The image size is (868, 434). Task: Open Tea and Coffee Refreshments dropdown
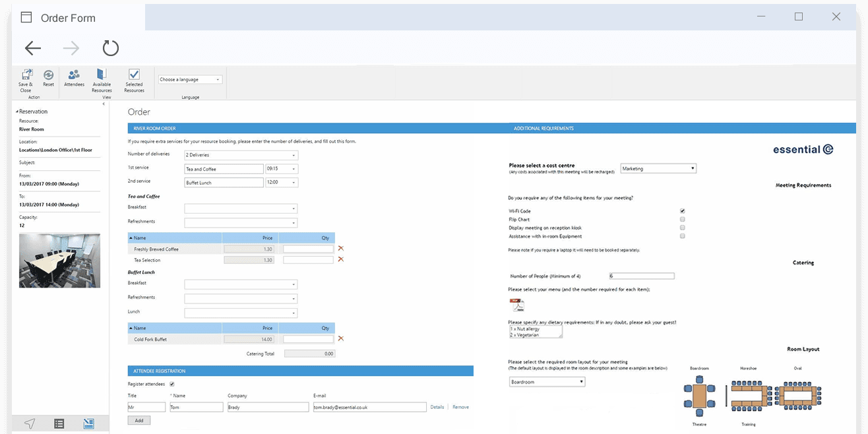[241, 223]
